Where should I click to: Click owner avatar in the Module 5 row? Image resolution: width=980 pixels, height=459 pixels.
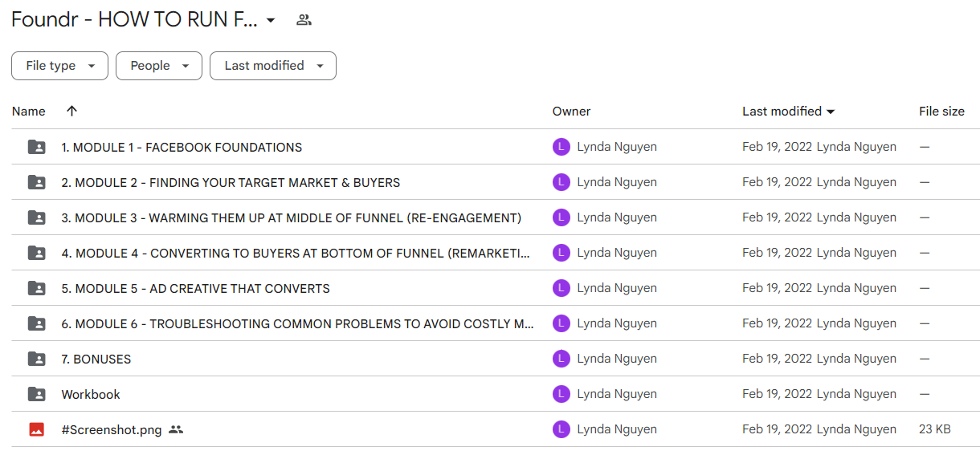[x=561, y=288]
